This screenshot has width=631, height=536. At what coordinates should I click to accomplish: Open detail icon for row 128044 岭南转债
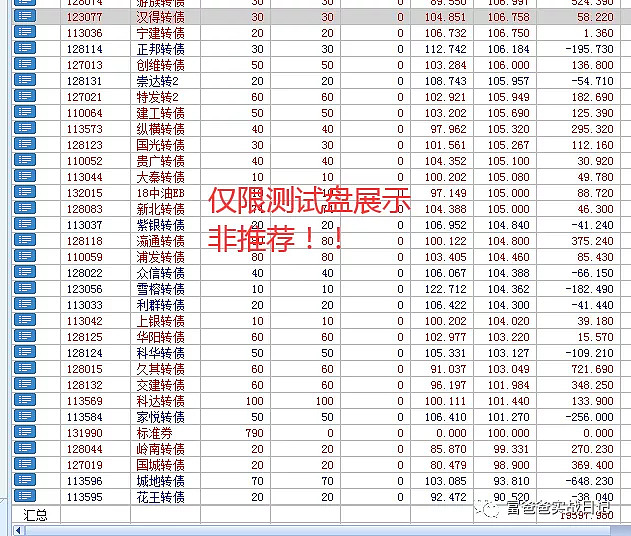(x=25, y=448)
